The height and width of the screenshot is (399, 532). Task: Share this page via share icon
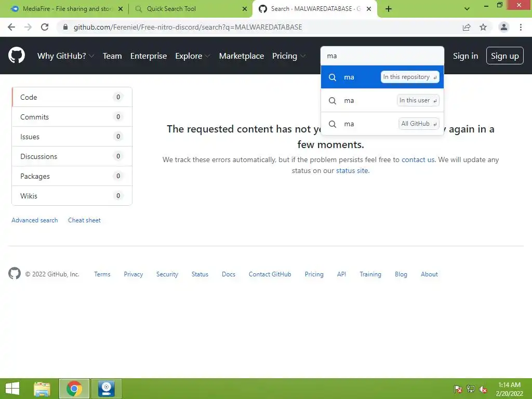pyautogui.click(x=467, y=27)
